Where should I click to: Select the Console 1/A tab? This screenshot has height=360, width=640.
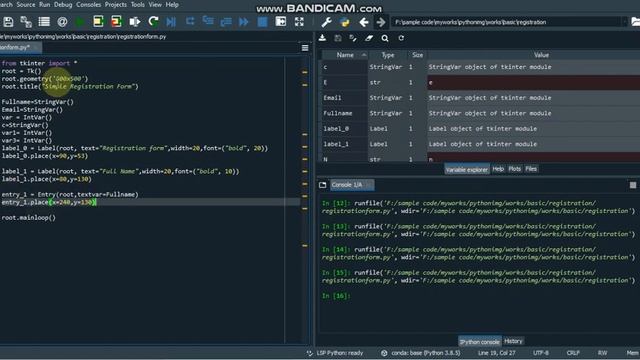(x=352, y=185)
